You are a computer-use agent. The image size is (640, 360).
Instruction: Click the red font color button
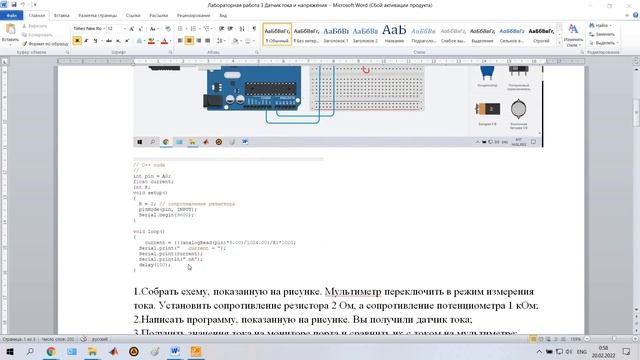click(x=164, y=41)
